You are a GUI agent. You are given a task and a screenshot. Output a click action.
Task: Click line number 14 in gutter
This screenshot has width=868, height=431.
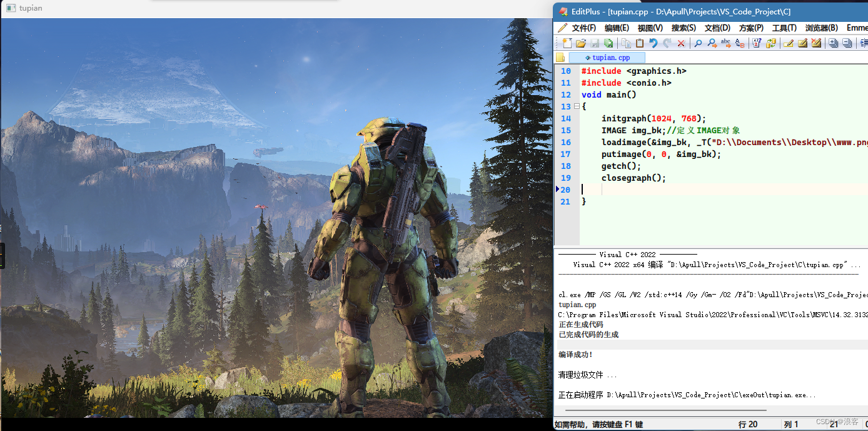tap(565, 119)
